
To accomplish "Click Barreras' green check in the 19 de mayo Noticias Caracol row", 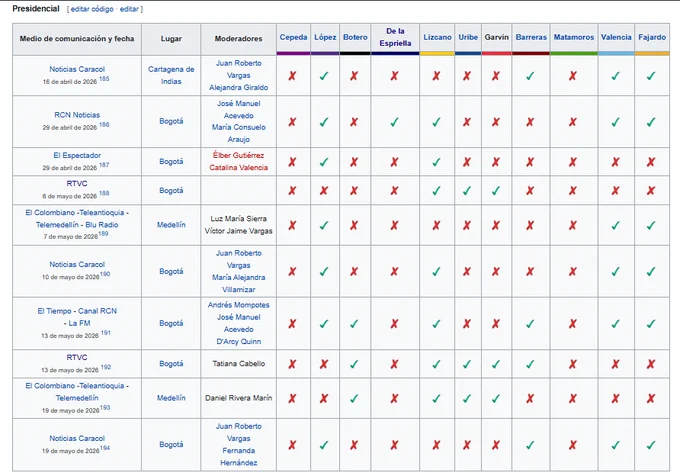I will (530, 445).
